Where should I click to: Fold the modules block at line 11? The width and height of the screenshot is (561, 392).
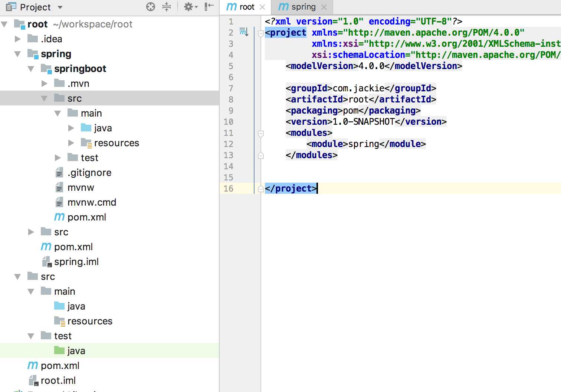tap(260, 133)
